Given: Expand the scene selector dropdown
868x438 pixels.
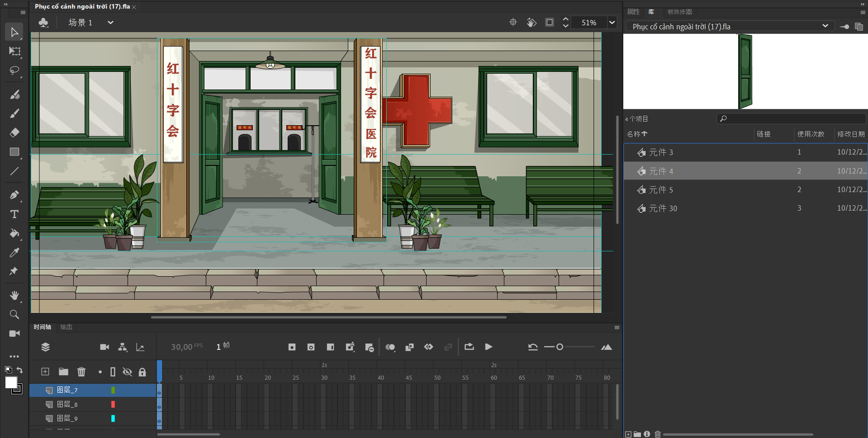Looking at the screenshot, I should [110, 23].
